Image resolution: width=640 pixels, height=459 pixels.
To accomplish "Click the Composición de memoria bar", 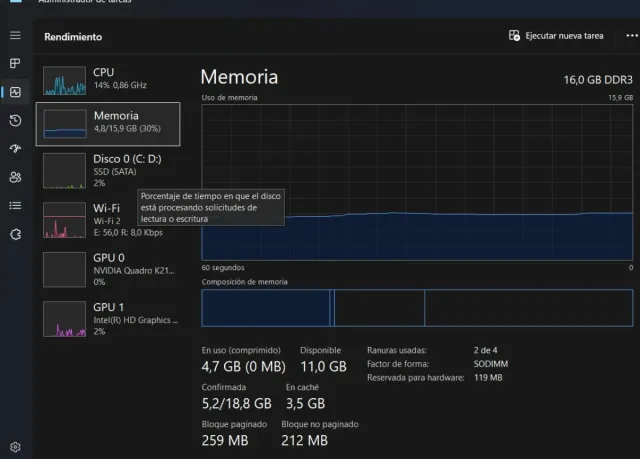I will 417,308.
